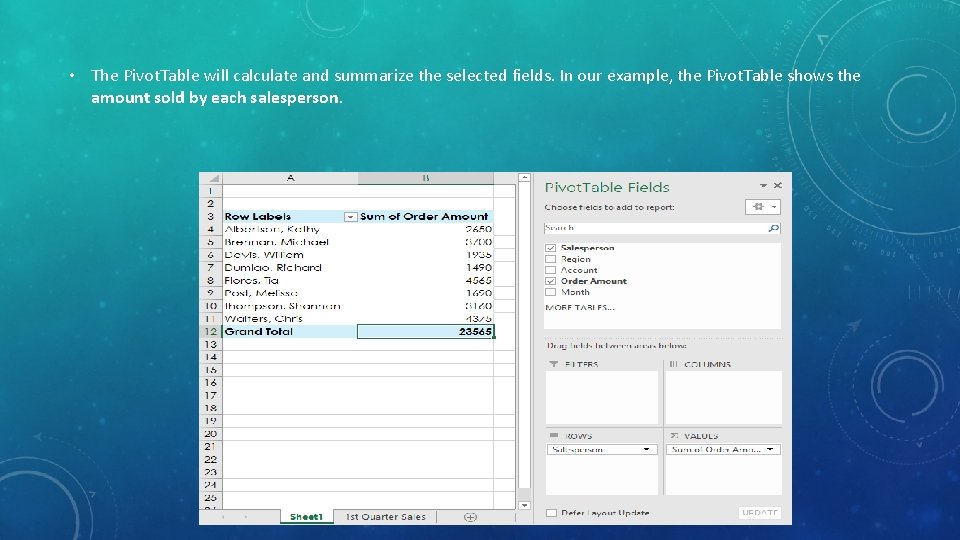This screenshot has width=960, height=540.
Task: Check the Region field checkbox
Action: pos(550,259)
